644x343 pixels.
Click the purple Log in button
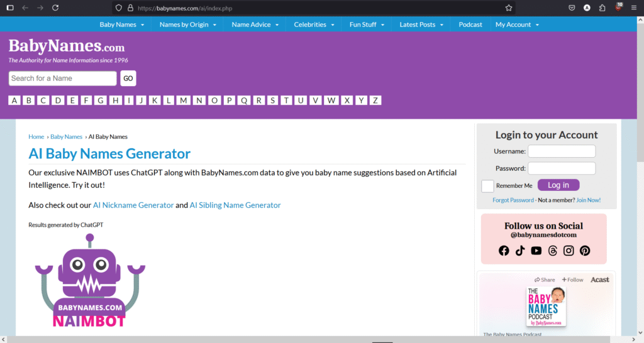(x=558, y=185)
